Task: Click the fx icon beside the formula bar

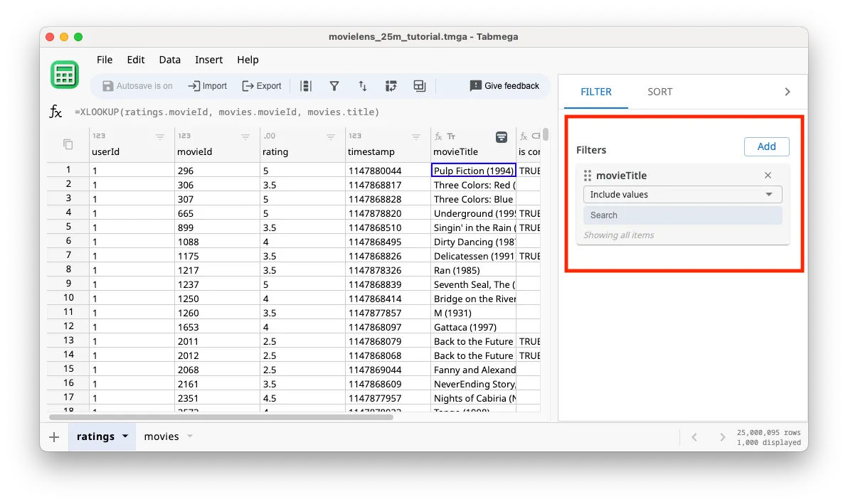Action: pyautogui.click(x=55, y=112)
